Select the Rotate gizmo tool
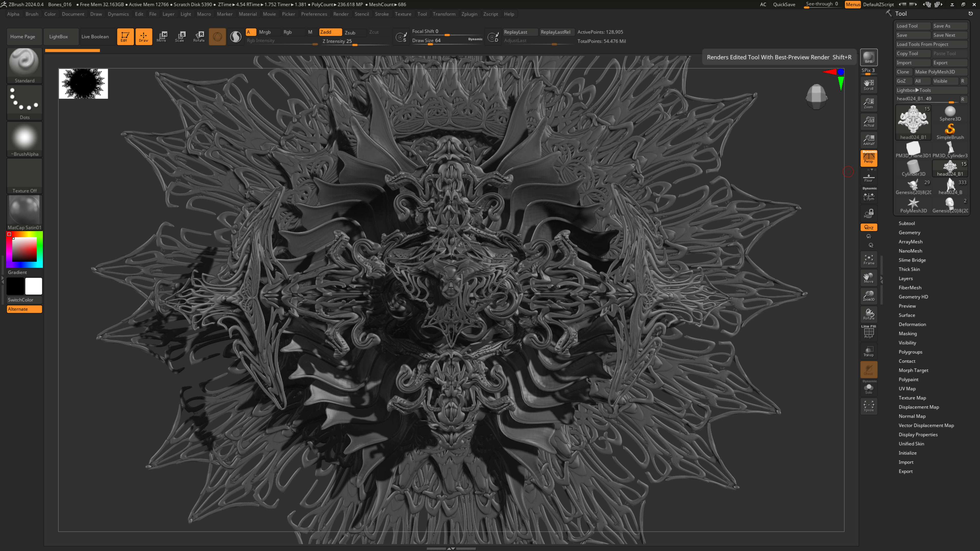 click(x=199, y=36)
